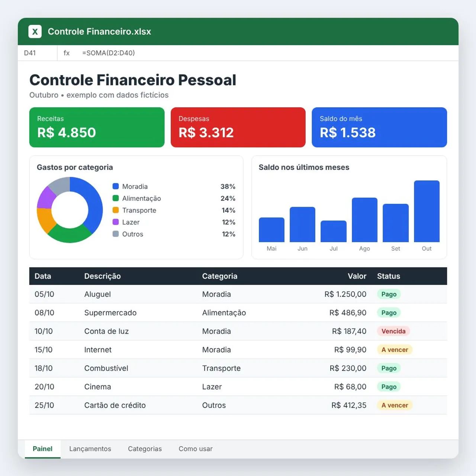Click the Pago badge for Cinema
The width and height of the screenshot is (476, 476).
pos(389,387)
